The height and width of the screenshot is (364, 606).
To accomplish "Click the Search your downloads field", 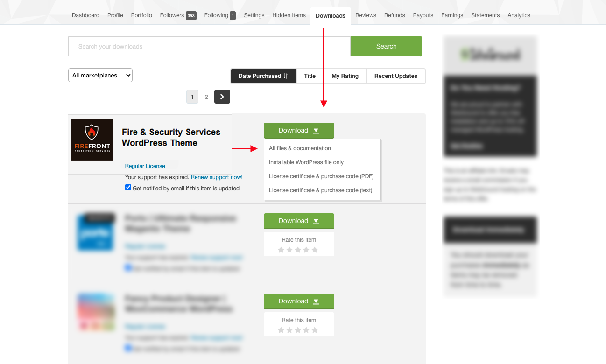I will (x=209, y=47).
